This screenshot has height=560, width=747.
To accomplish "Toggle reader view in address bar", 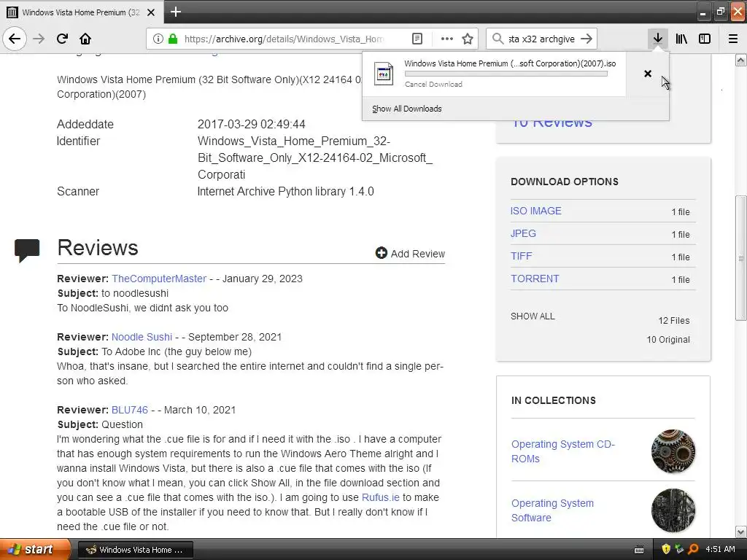I will (x=417, y=39).
